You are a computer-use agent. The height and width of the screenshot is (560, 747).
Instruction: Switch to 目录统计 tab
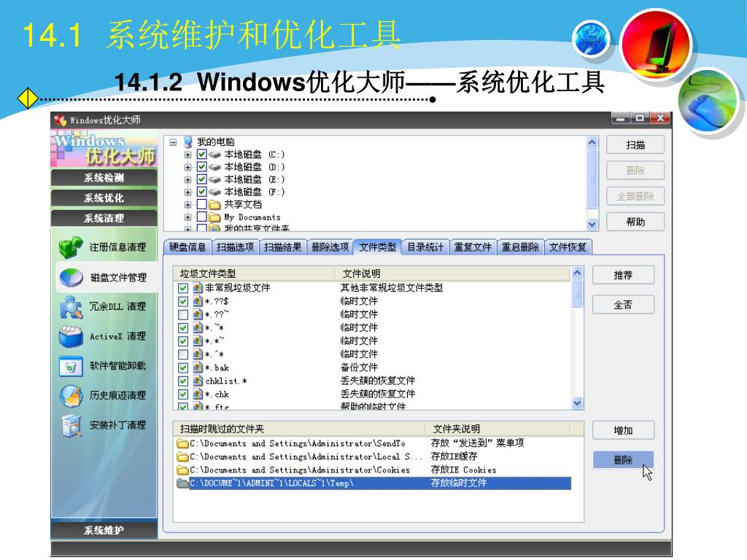click(425, 246)
